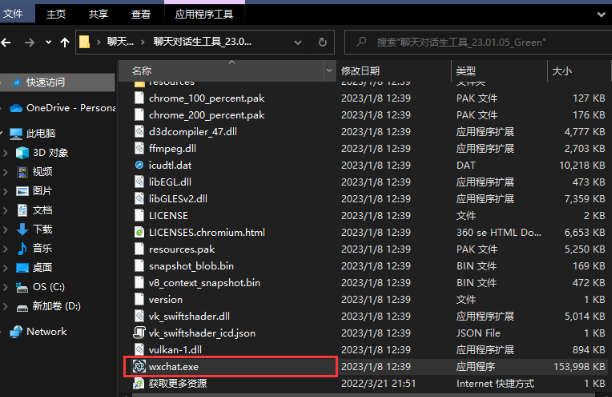Go back with the left arrow
This screenshot has height=397, width=612.
pyautogui.click(x=6, y=42)
